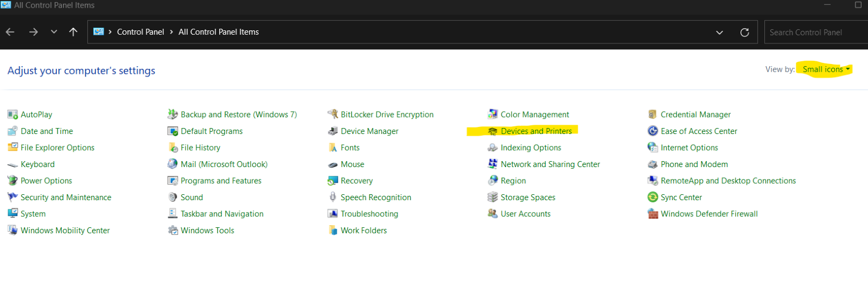This screenshot has width=868, height=300.
Task: Click the Region globe icon
Action: coord(493,181)
